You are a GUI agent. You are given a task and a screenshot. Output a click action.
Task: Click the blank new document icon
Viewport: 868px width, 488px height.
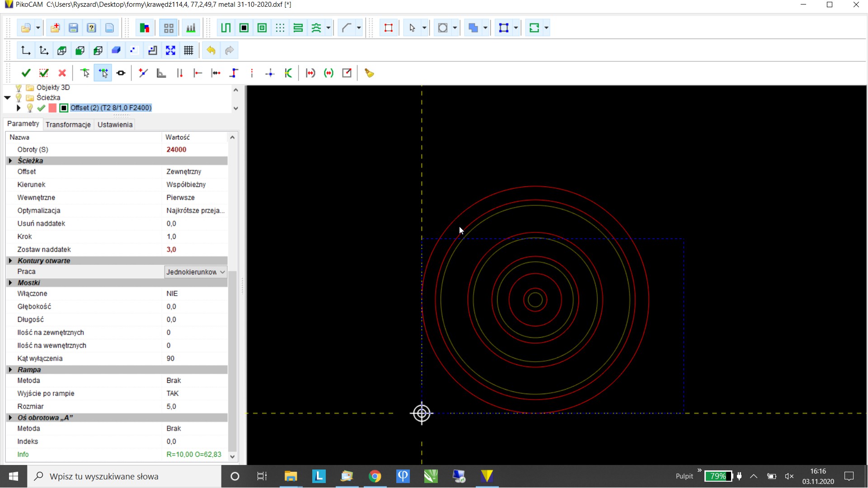pyautogui.click(x=109, y=28)
